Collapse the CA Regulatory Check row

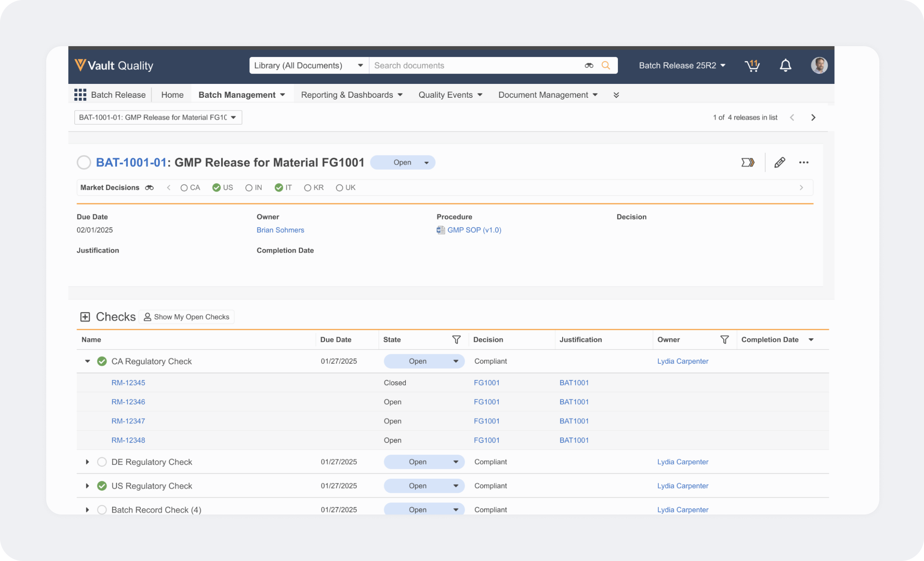point(87,361)
